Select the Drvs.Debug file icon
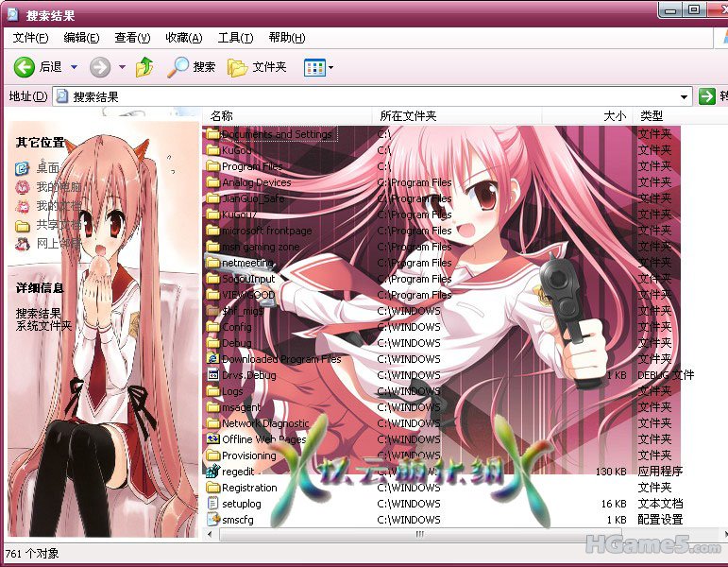Viewport: 728px width, 567px height. 213,375
